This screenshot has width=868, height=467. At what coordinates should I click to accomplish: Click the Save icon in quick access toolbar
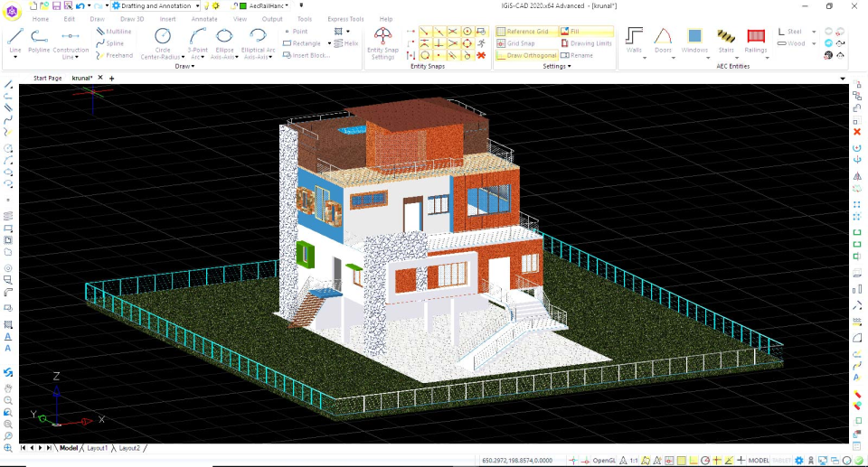point(56,5)
